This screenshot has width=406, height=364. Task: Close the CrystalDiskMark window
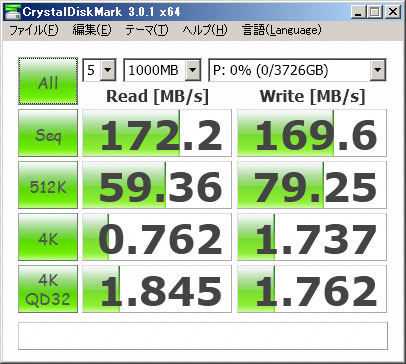pos(393,12)
